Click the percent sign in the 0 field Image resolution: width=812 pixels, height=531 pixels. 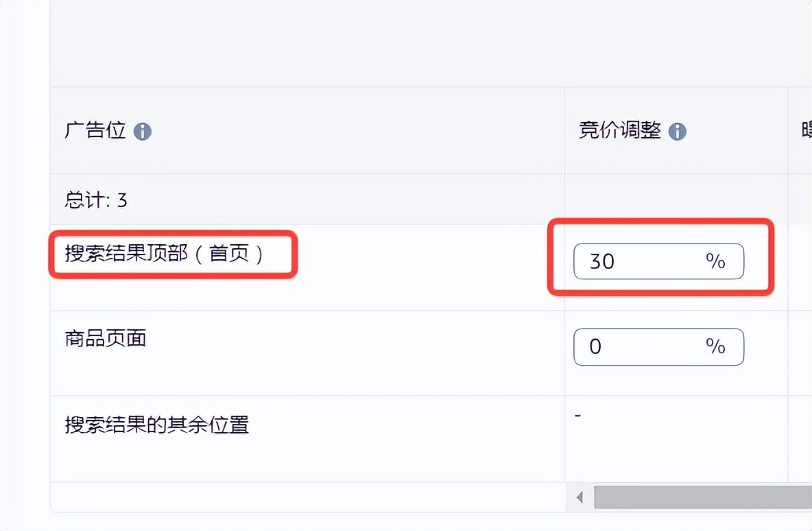click(715, 346)
